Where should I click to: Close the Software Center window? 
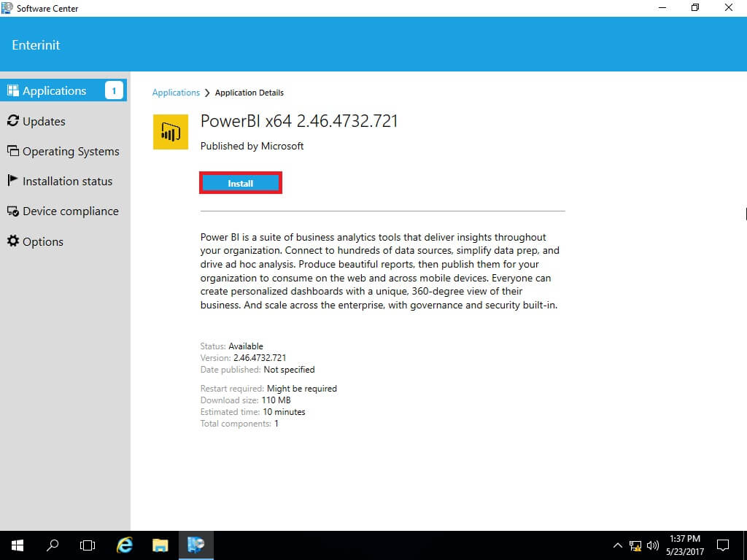point(729,7)
